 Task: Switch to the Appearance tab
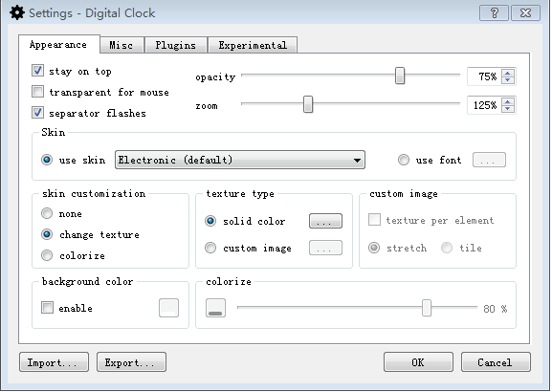(58, 44)
